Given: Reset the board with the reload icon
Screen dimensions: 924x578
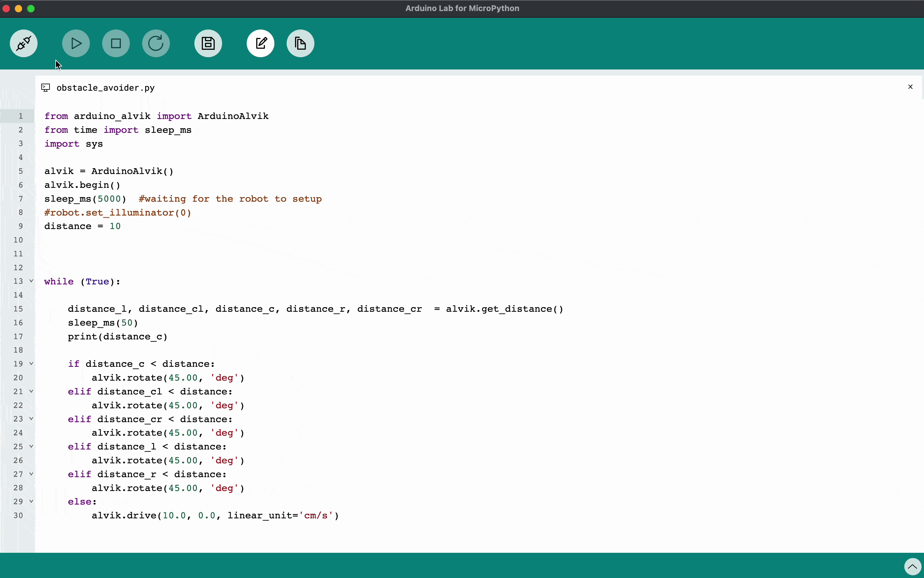Looking at the screenshot, I should pos(155,43).
